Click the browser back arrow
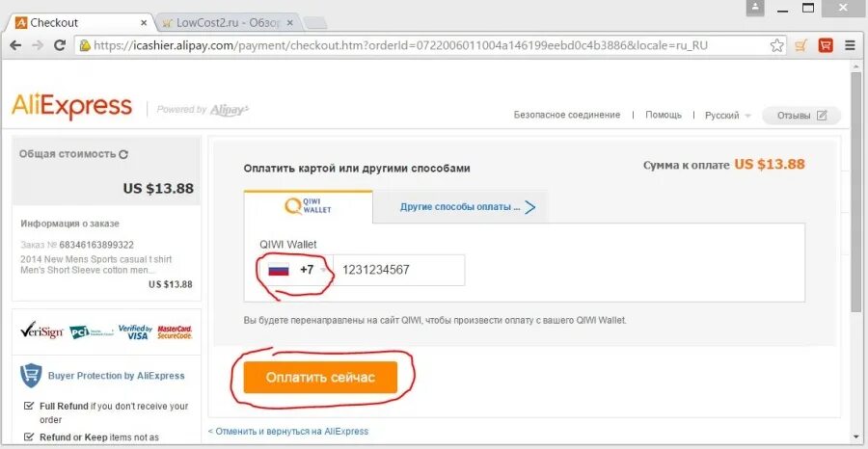 point(14,45)
